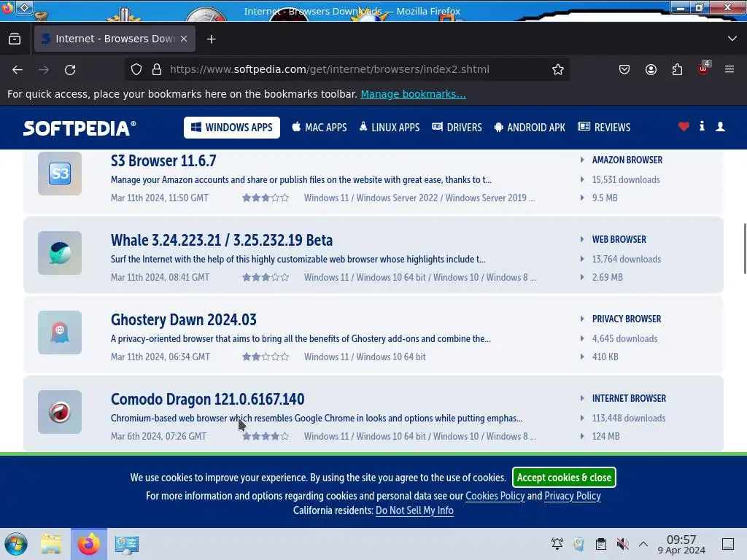Open the Firefox View icon
This screenshot has height=560, width=747.
[15, 39]
